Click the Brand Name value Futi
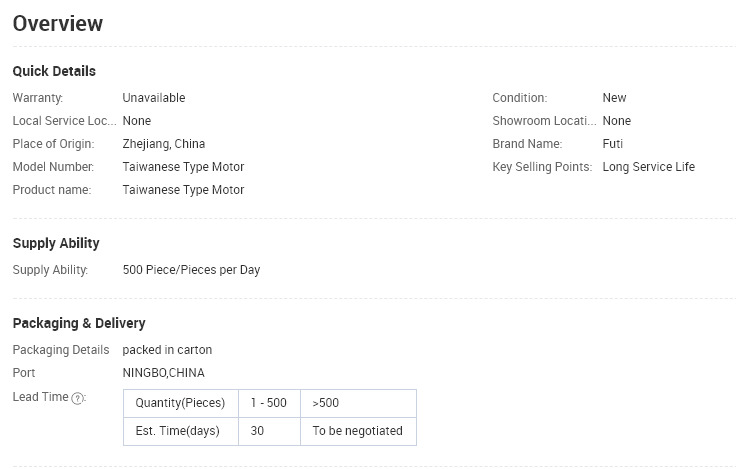Viewport: 736px width, 469px height. pyautogui.click(x=613, y=144)
